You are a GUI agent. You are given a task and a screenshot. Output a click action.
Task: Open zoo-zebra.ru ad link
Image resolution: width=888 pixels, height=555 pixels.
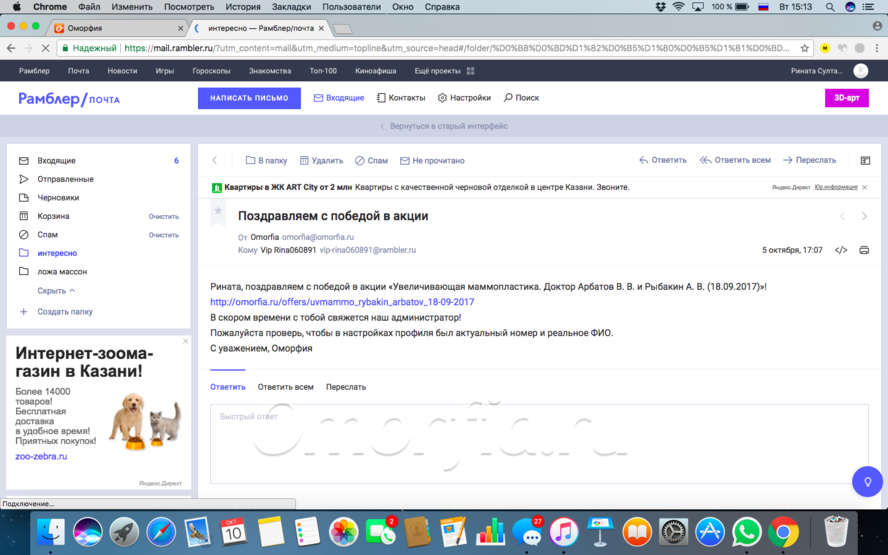(x=41, y=456)
